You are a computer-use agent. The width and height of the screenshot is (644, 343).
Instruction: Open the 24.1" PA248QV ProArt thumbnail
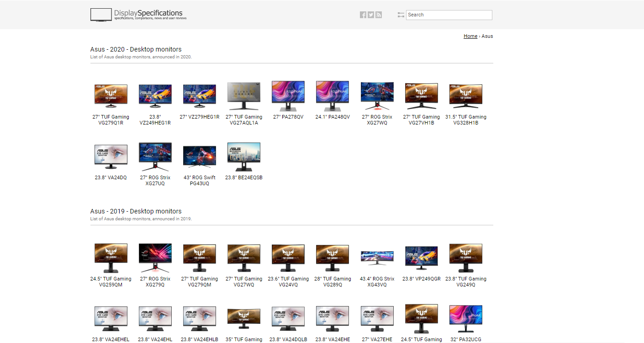coord(333,96)
